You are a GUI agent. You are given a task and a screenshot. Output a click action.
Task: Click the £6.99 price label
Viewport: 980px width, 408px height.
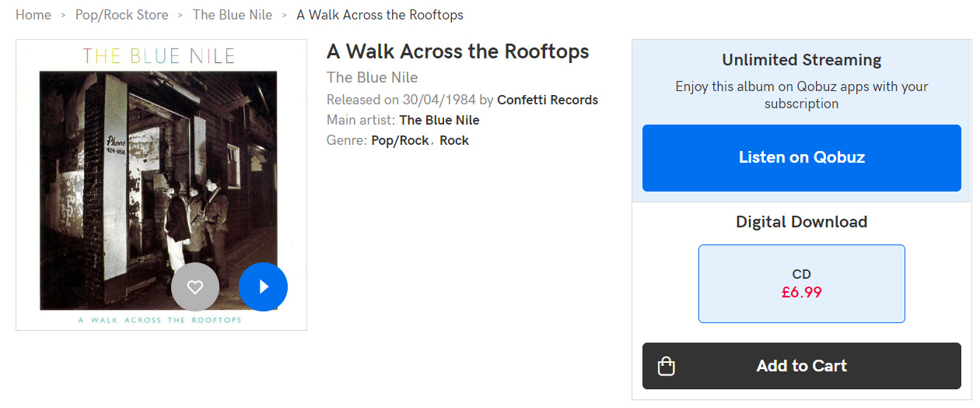(x=802, y=293)
